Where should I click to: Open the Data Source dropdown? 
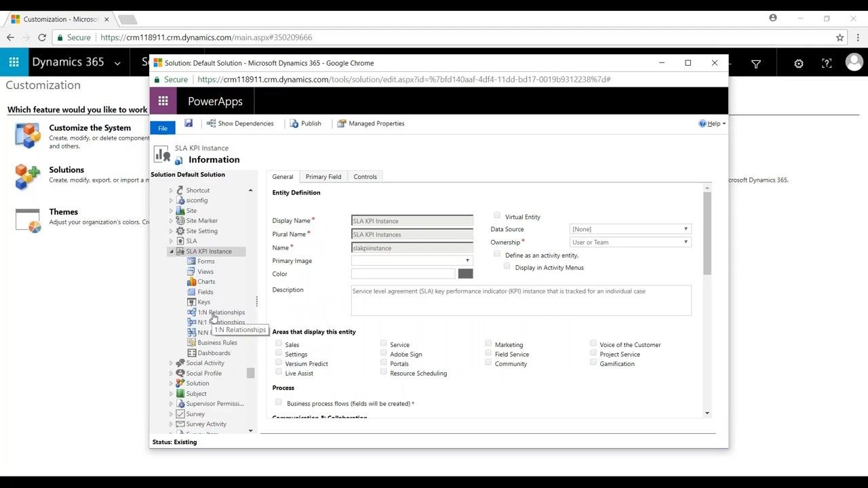tap(630, 229)
